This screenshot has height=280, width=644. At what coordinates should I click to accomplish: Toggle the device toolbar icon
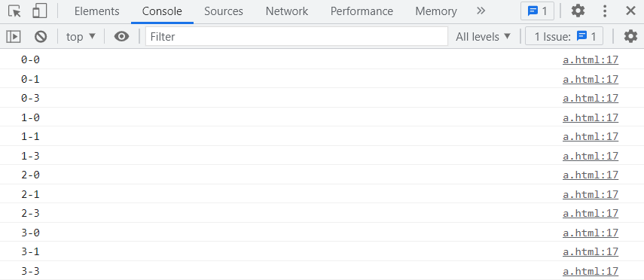point(39,11)
